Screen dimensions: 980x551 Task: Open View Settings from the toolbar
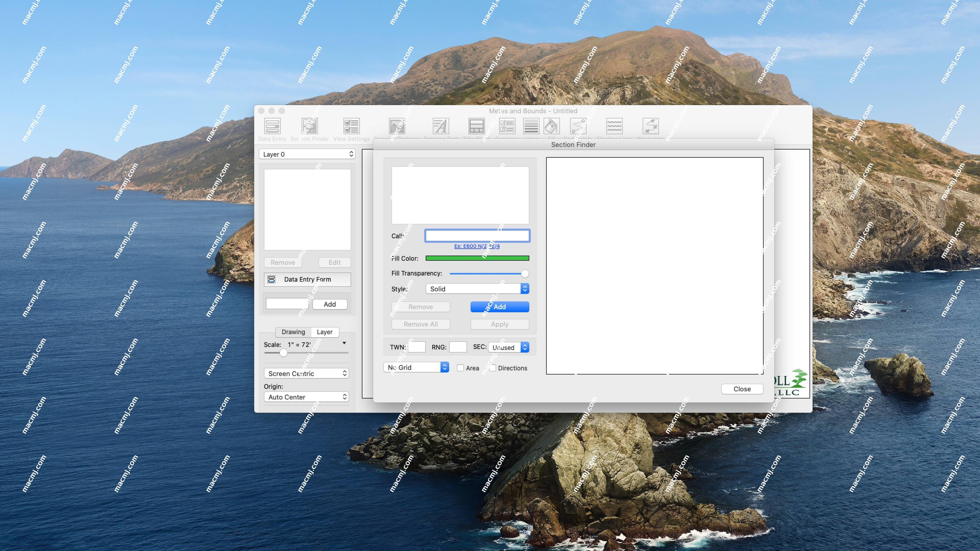coord(351,126)
